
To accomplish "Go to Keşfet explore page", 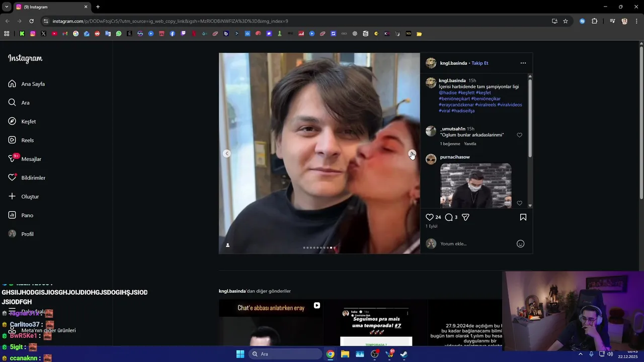I will [x=22, y=121].
